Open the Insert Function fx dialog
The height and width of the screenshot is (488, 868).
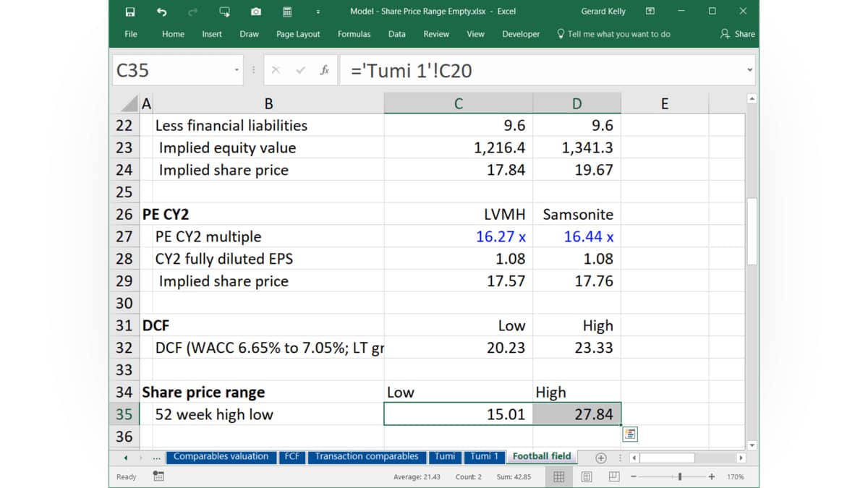coord(325,70)
